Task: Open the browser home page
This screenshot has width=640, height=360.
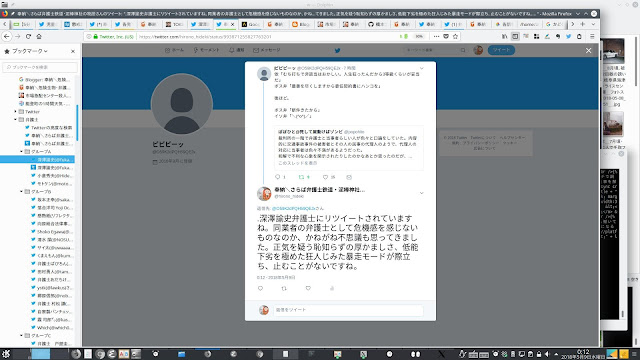Action: (x=39, y=36)
